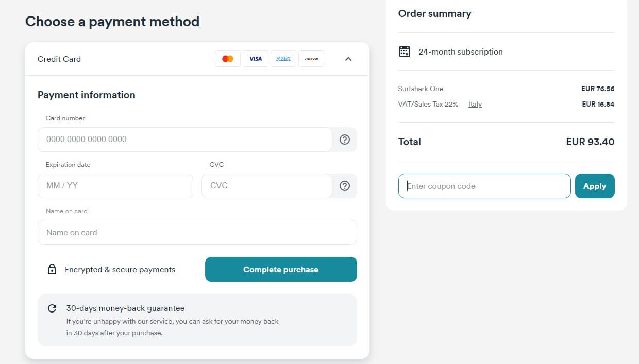Apply the coupon code
This screenshot has height=364, width=639.
pos(595,186)
